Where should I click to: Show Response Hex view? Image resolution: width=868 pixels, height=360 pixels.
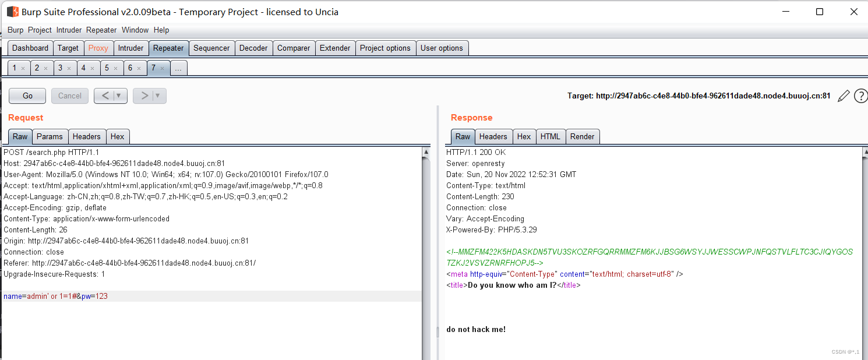click(x=524, y=136)
